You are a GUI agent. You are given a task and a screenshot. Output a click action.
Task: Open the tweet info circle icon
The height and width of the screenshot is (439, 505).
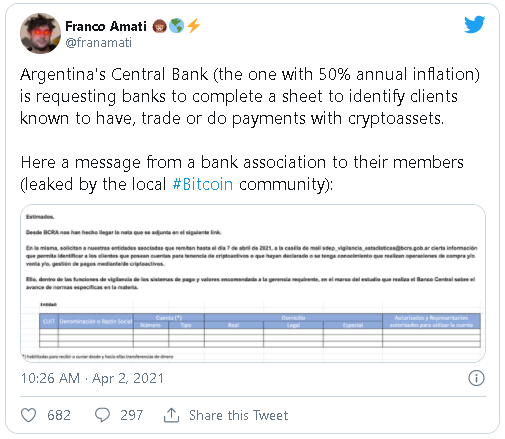point(476,378)
